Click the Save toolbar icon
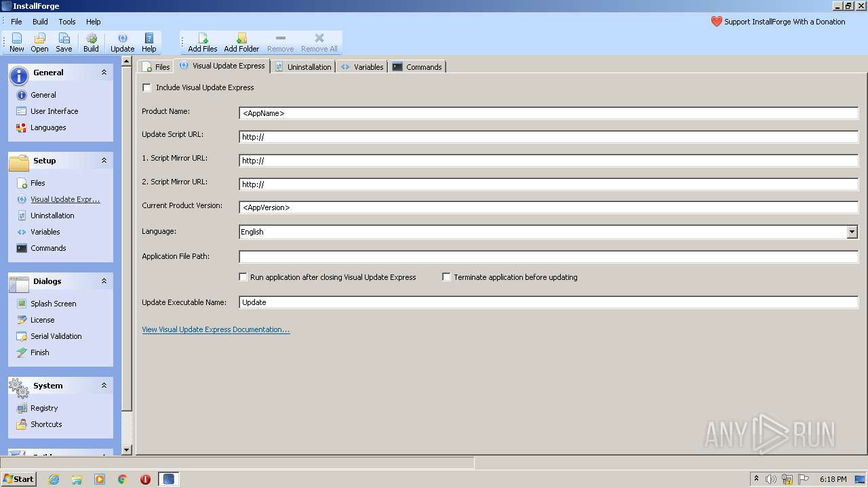The image size is (868, 488). pyautogui.click(x=64, y=42)
